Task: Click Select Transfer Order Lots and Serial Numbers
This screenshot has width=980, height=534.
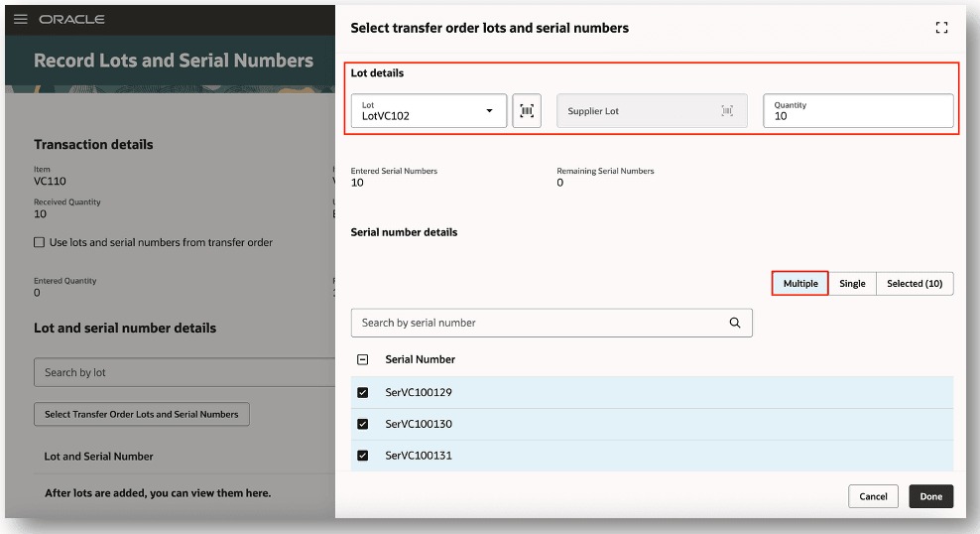Action: pos(141,414)
